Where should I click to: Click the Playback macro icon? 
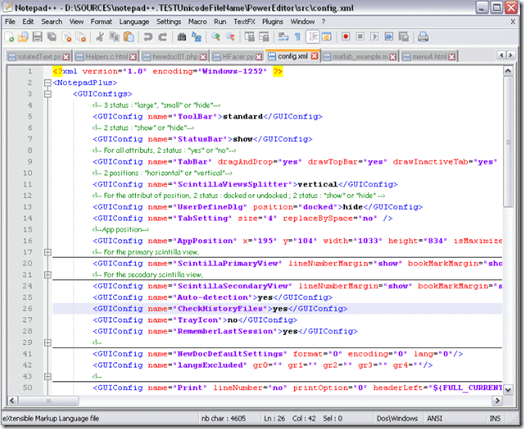374,36
